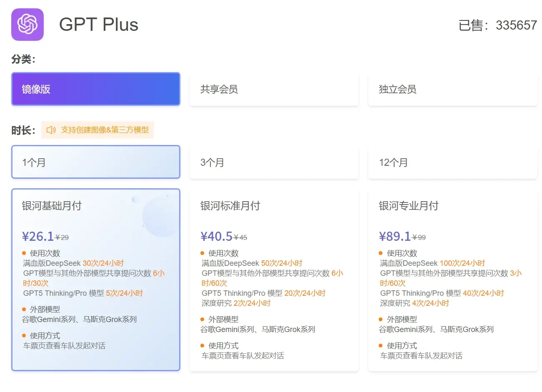Click the 已售 335657 sold count

tap(497, 25)
